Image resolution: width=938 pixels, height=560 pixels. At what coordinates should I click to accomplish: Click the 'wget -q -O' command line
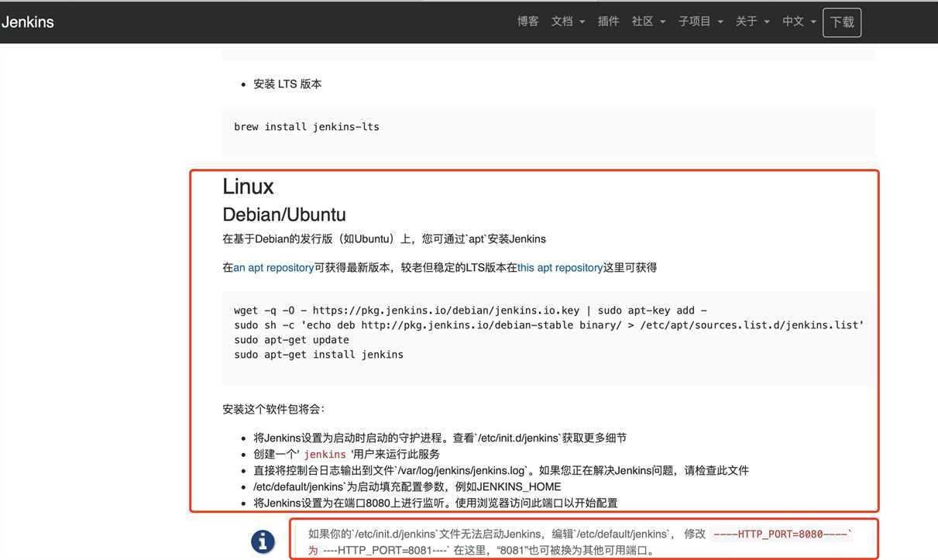(470, 311)
